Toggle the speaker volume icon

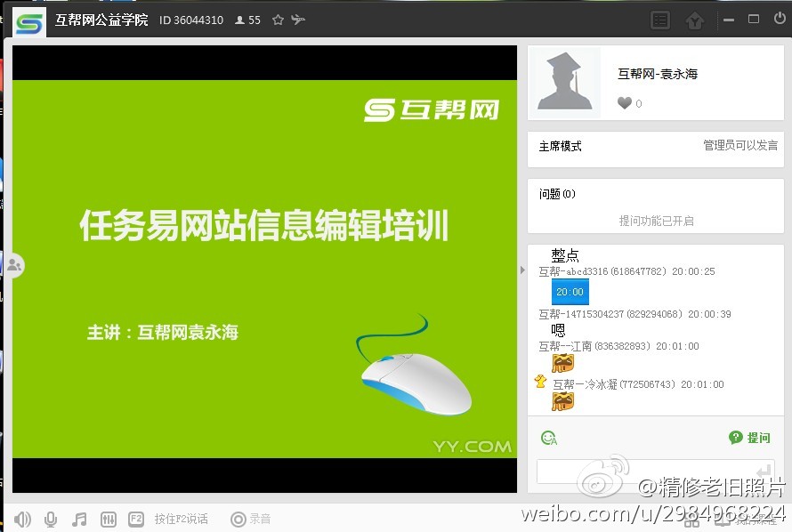click(22, 519)
